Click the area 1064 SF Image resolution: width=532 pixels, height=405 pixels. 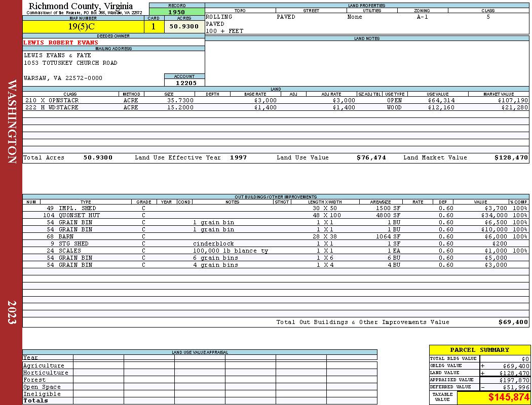pos(388,237)
